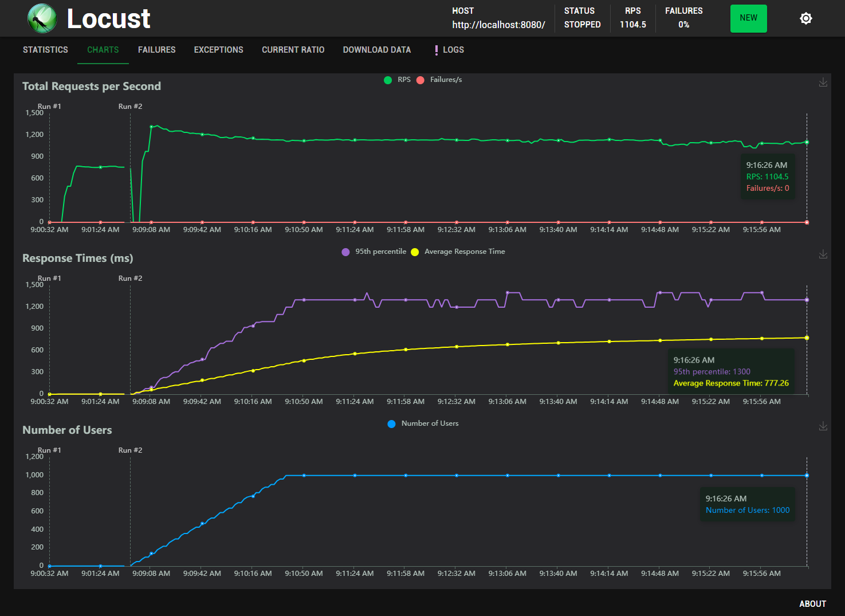Click the host URL http://localhost:8080/

(498, 25)
